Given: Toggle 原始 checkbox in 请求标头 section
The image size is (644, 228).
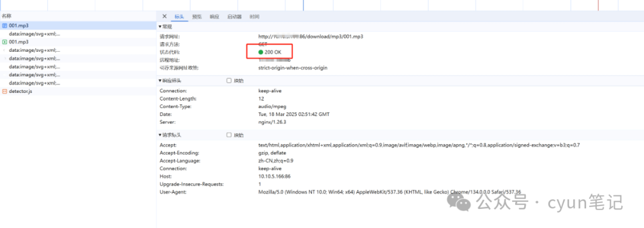Looking at the screenshot, I should pos(229,135).
